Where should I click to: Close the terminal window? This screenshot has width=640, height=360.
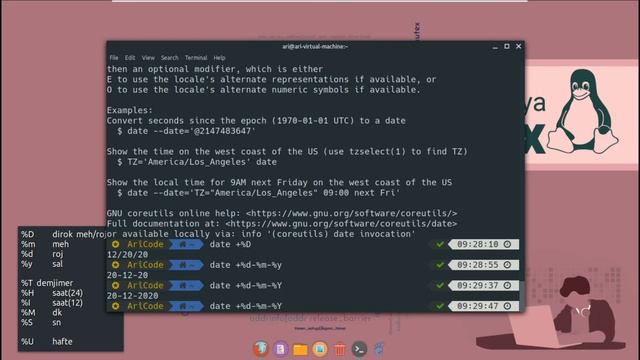pos(518,47)
